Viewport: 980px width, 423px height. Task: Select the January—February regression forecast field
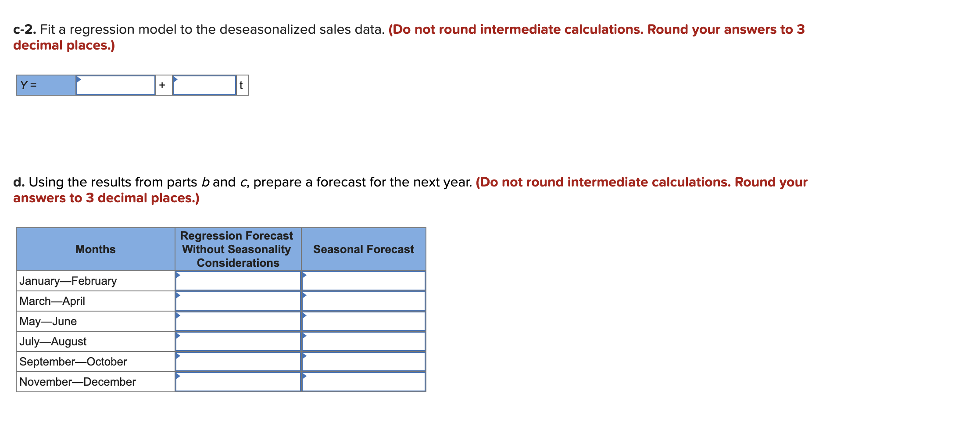[x=238, y=280]
